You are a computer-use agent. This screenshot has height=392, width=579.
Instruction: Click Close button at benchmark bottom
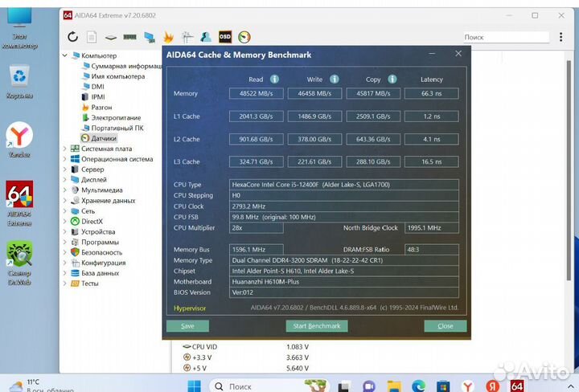click(x=446, y=326)
